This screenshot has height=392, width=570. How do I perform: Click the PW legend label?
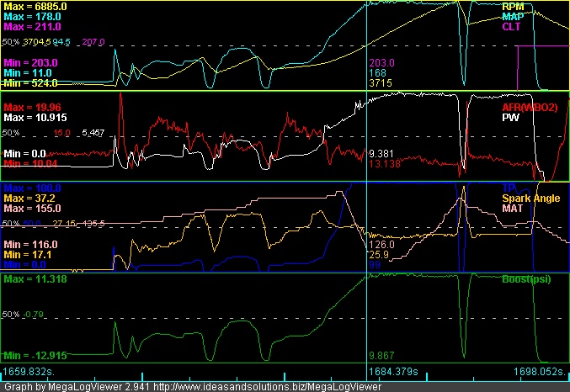pyautogui.click(x=510, y=117)
